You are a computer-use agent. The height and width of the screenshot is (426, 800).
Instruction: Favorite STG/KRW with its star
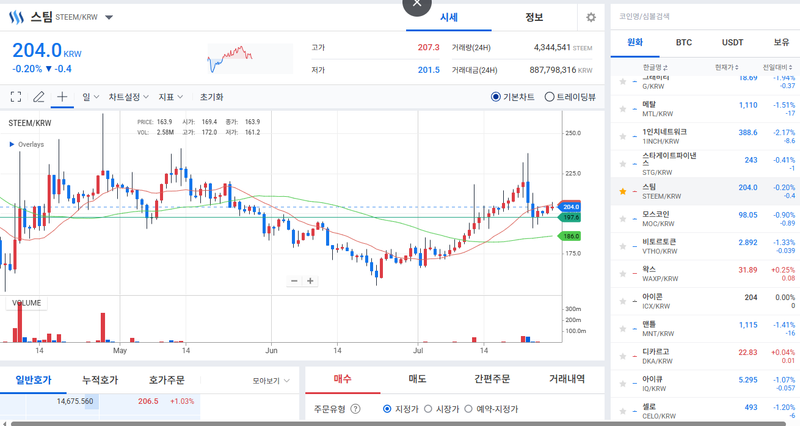pyautogui.click(x=622, y=164)
